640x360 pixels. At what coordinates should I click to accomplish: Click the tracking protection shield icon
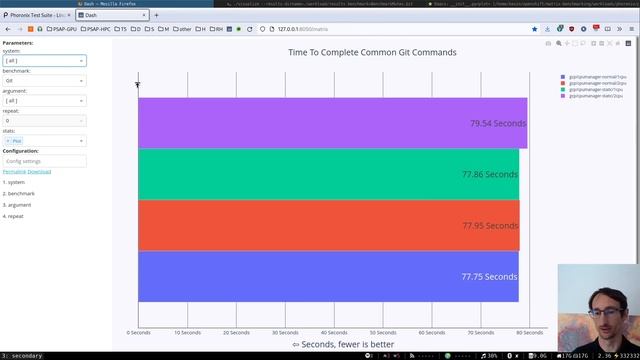(262, 29)
